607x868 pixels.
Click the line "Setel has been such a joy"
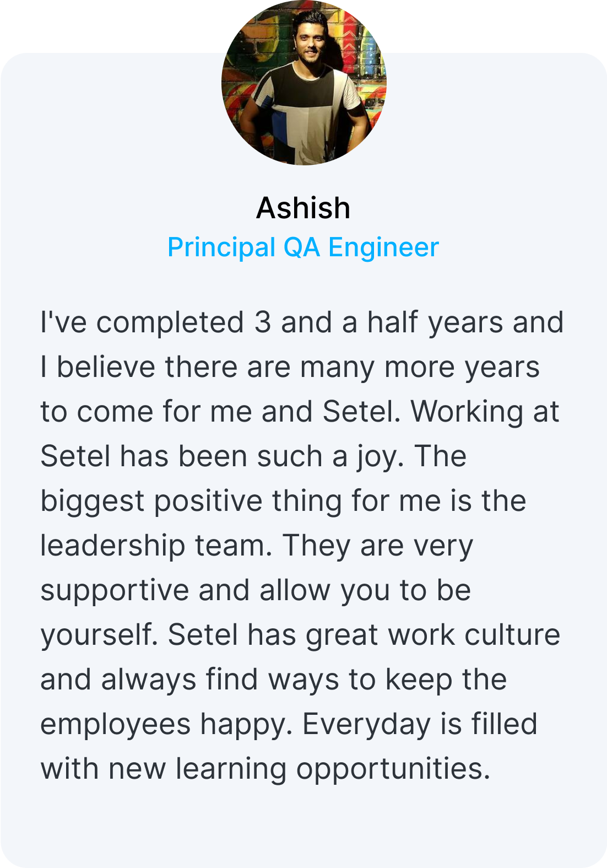253,456
